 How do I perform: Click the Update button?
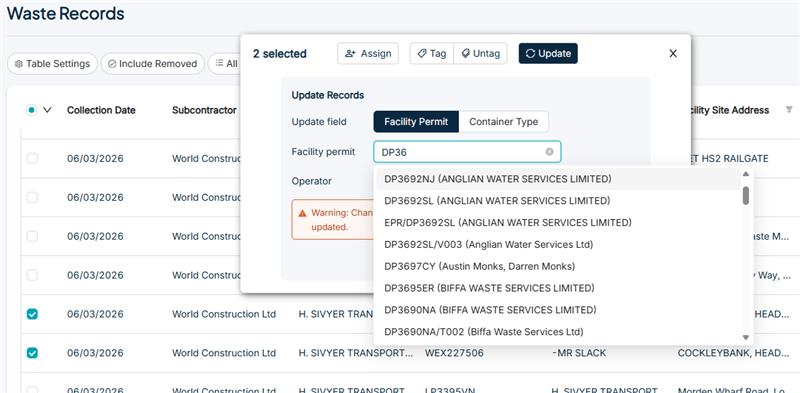click(x=548, y=54)
